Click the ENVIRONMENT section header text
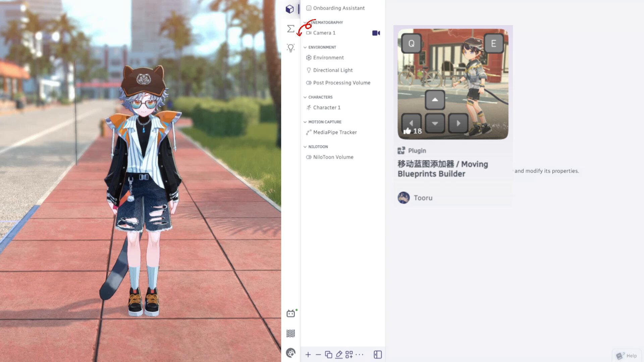The image size is (644, 362). (x=322, y=47)
